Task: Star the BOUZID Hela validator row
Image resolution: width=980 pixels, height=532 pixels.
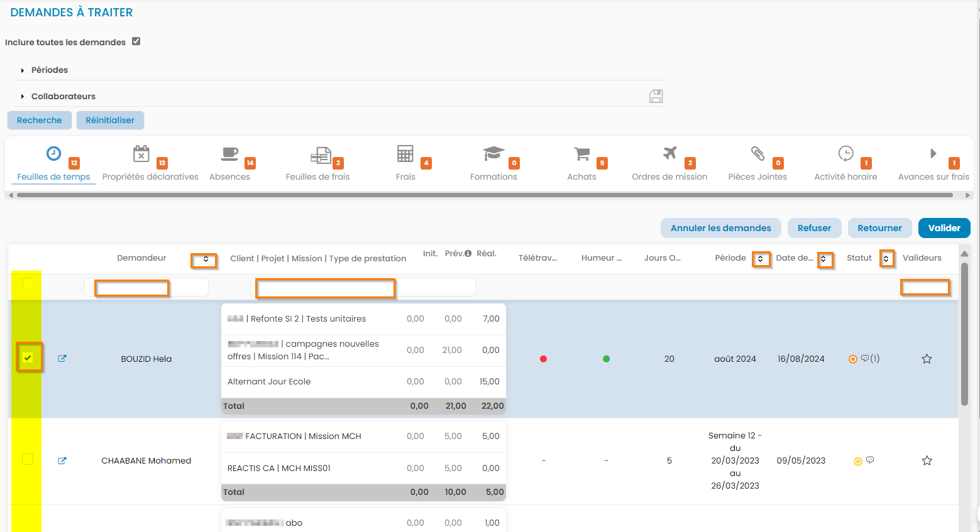Action: (x=926, y=359)
